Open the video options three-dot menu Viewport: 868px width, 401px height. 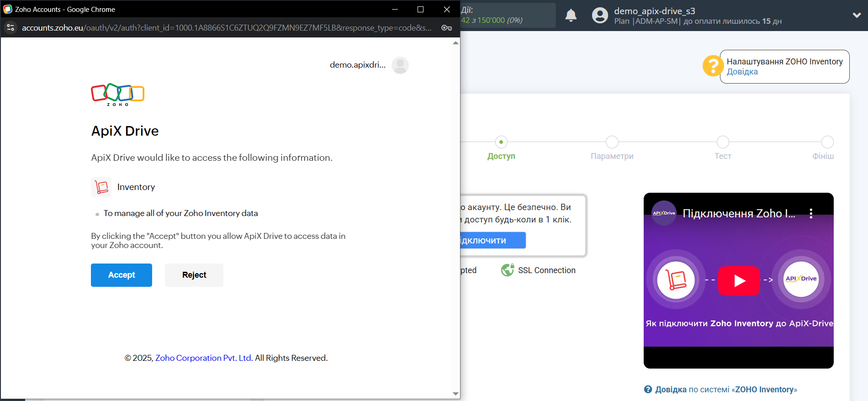811,213
